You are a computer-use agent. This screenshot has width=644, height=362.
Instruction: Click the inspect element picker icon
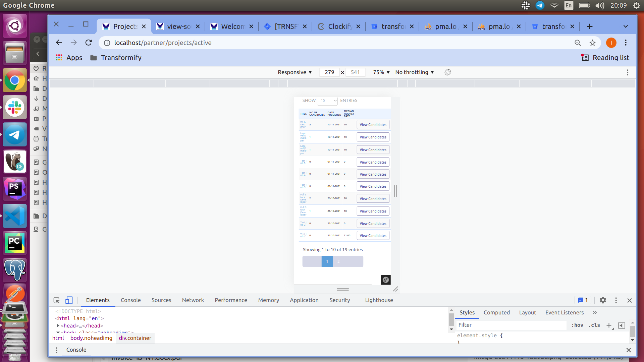click(x=56, y=300)
